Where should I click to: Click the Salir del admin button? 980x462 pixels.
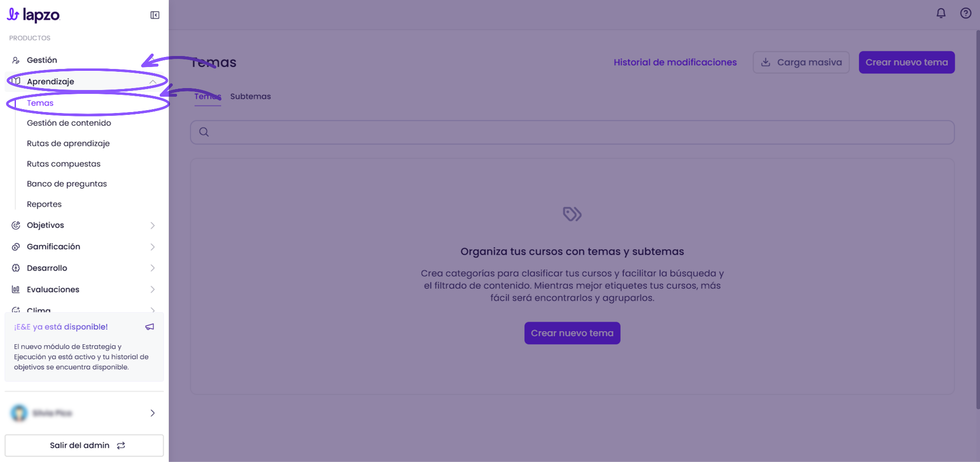tap(84, 446)
